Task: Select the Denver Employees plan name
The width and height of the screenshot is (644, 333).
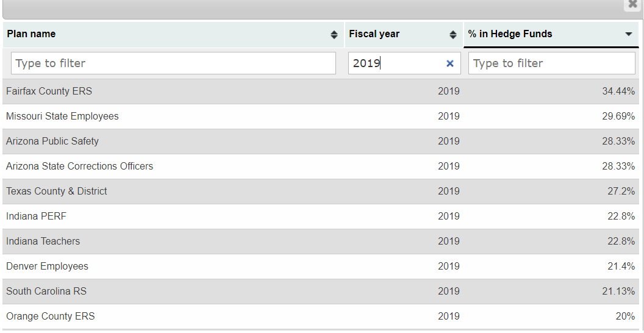Action: [x=47, y=267]
